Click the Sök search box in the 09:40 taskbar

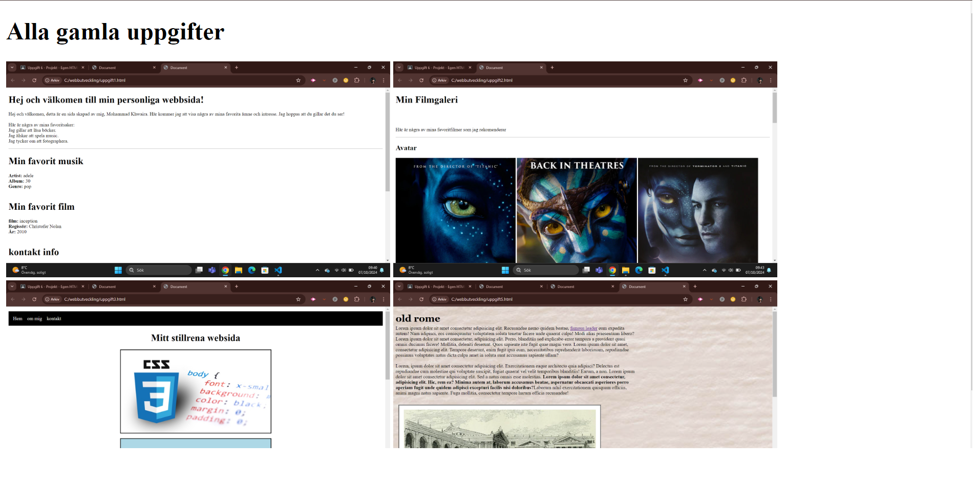[159, 270]
